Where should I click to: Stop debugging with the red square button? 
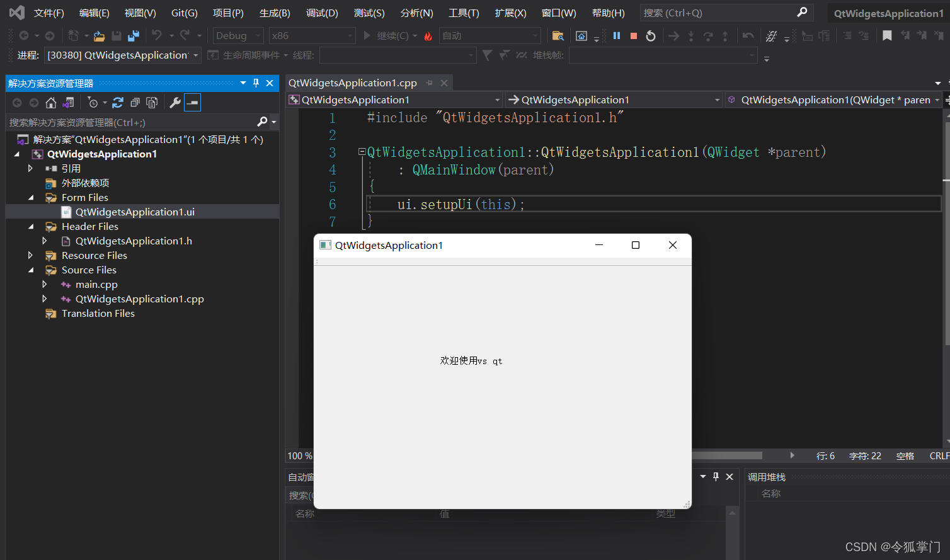pos(634,36)
